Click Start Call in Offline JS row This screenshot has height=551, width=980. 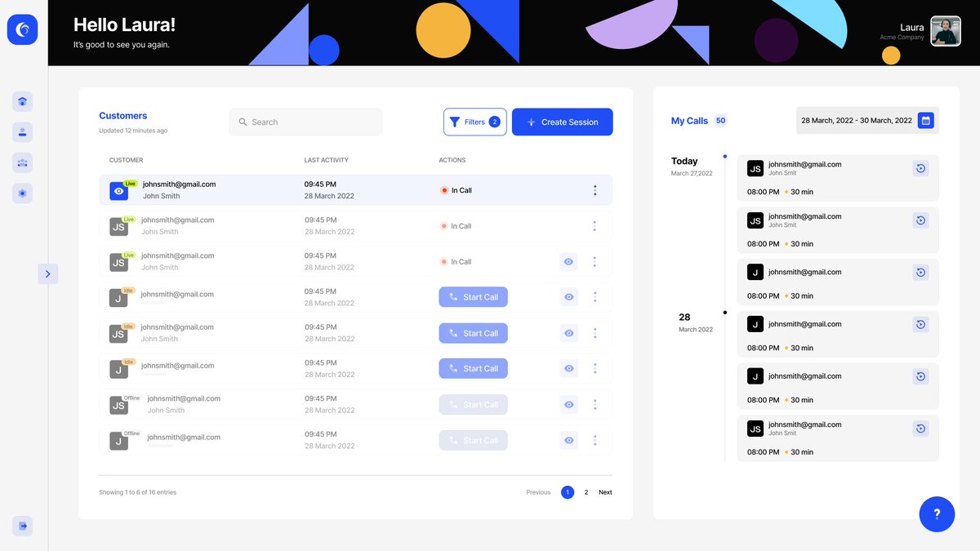pos(474,405)
